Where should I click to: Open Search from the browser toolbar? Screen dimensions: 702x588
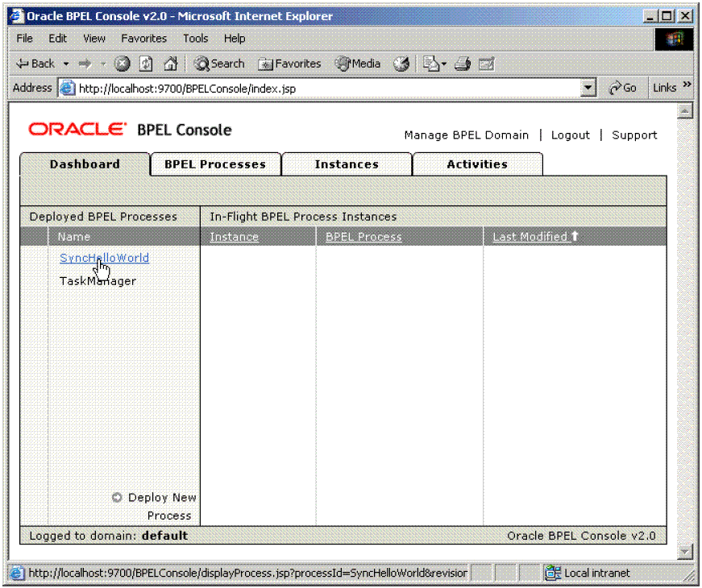(219, 64)
